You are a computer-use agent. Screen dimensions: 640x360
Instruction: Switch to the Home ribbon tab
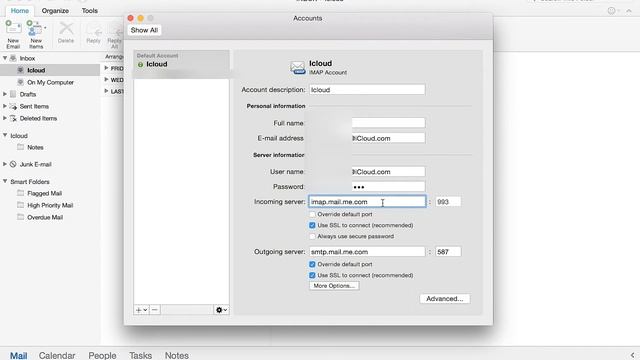click(20, 11)
